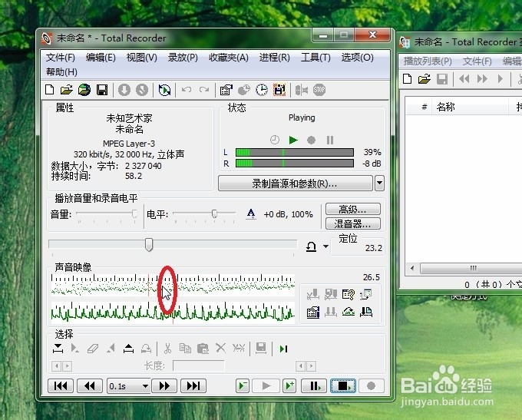522x420 pixels.
Task: Open the 文件(F) menu
Action: [60, 58]
